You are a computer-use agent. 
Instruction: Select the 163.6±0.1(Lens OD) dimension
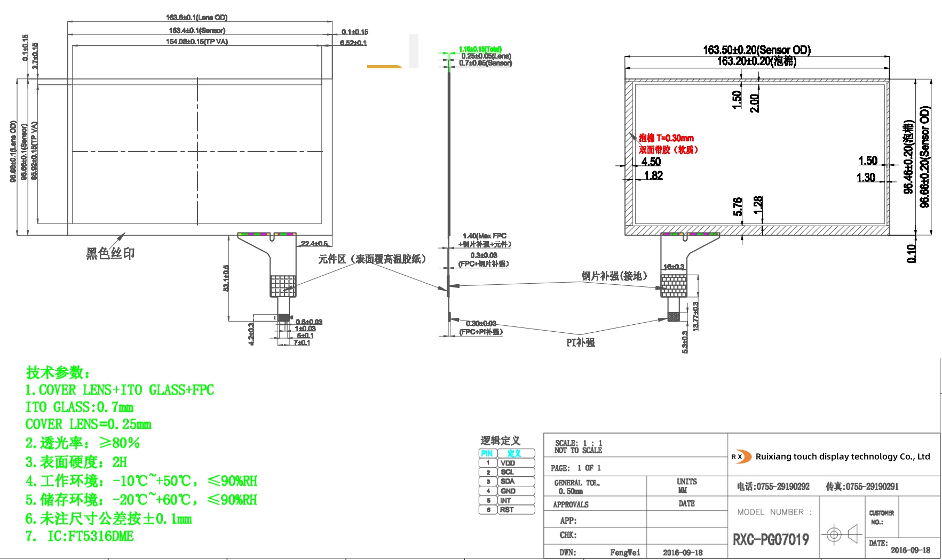196,18
